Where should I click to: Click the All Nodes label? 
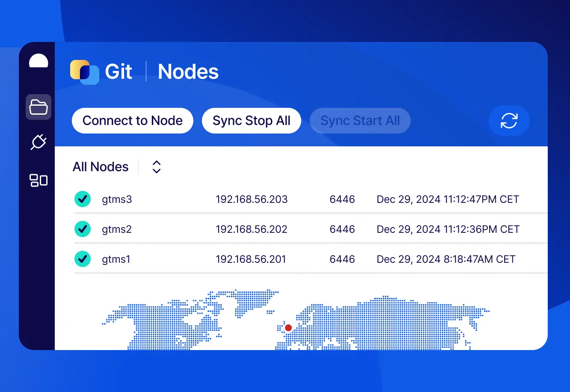101,167
